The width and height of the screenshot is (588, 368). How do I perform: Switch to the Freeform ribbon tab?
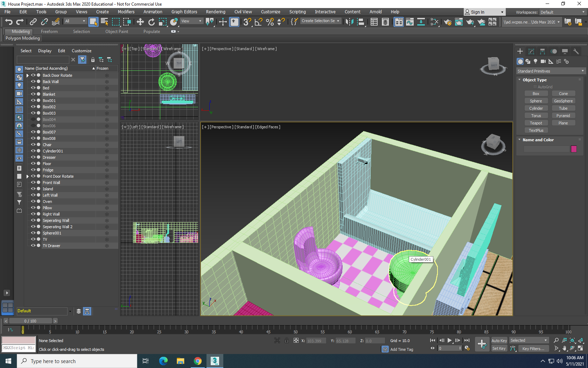point(49,32)
